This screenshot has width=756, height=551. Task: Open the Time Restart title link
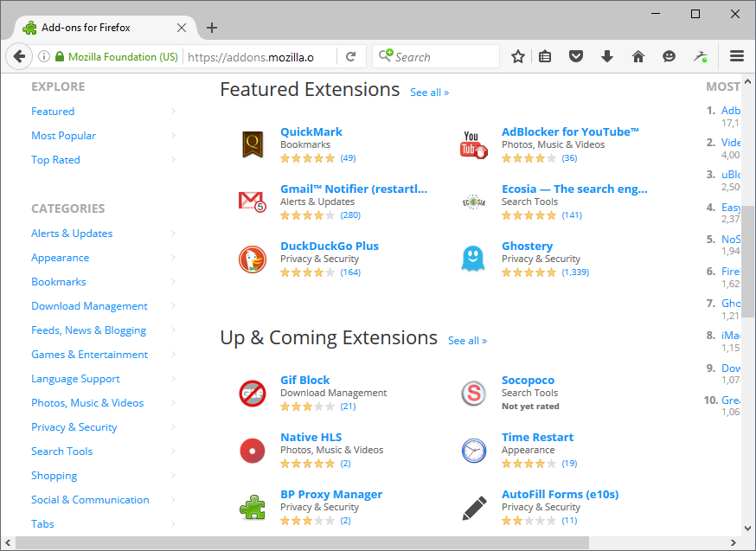(x=537, y=437)
